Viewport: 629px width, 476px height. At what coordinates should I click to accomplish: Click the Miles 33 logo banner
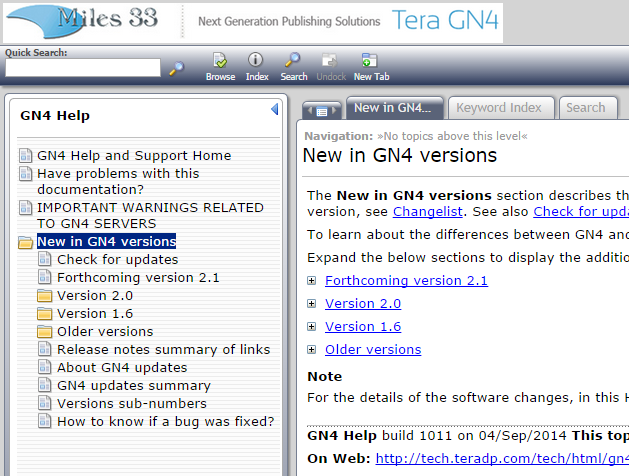point(82,21)
